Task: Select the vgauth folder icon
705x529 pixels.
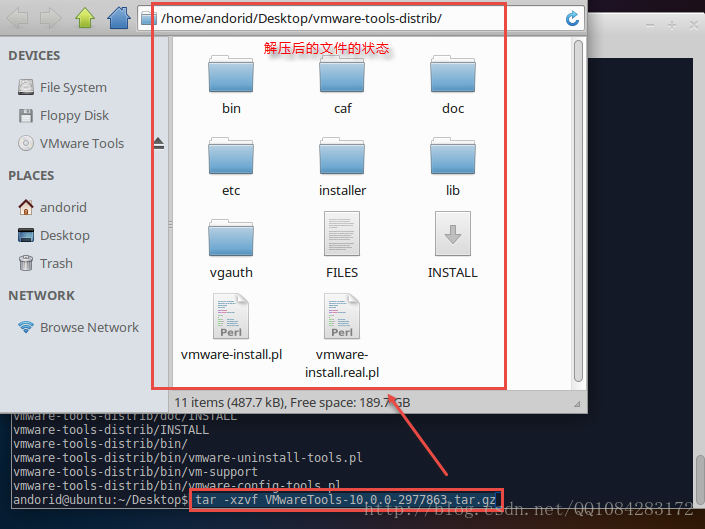Action: (x=231, y=238)
